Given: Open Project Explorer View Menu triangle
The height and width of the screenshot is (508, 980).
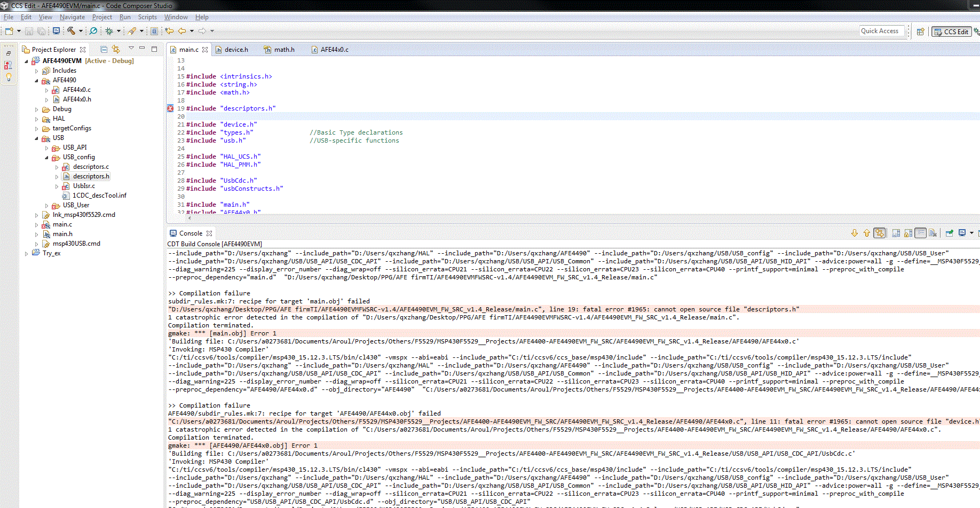Looking at the screenshot, I should click(x=131, y=49).
